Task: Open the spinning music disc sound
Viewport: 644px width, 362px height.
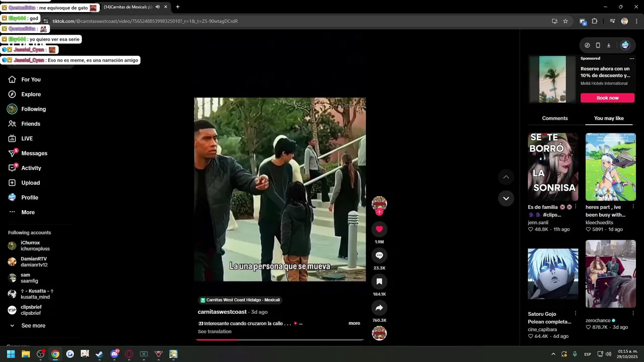Action: coord(379,333)
